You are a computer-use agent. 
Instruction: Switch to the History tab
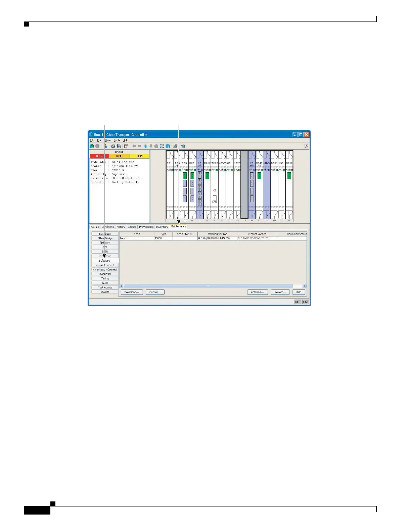(121, 227)
